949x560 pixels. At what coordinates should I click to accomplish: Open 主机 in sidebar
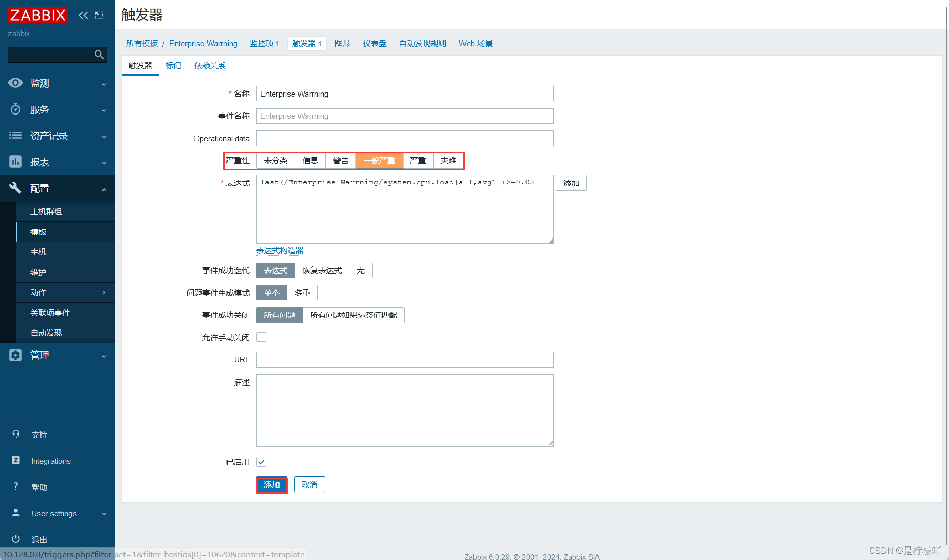click(66, 252)
